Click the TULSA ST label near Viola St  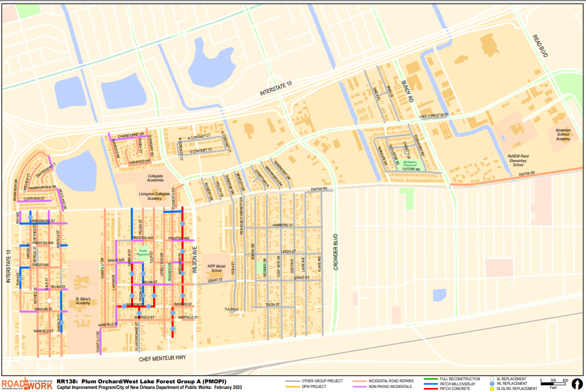232,309
